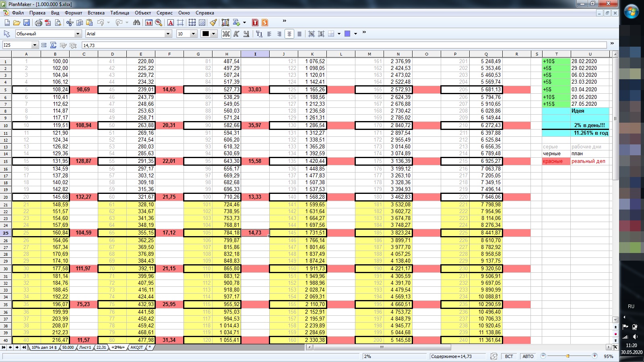
Task: Click the Print icon in toolbar
Action: tap(39, 23)
